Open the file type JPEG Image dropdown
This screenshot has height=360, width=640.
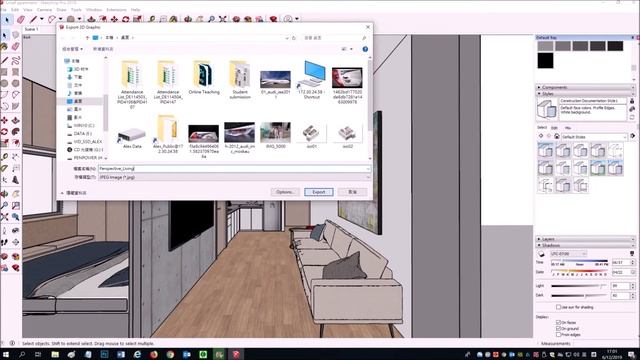pos(234,177)
